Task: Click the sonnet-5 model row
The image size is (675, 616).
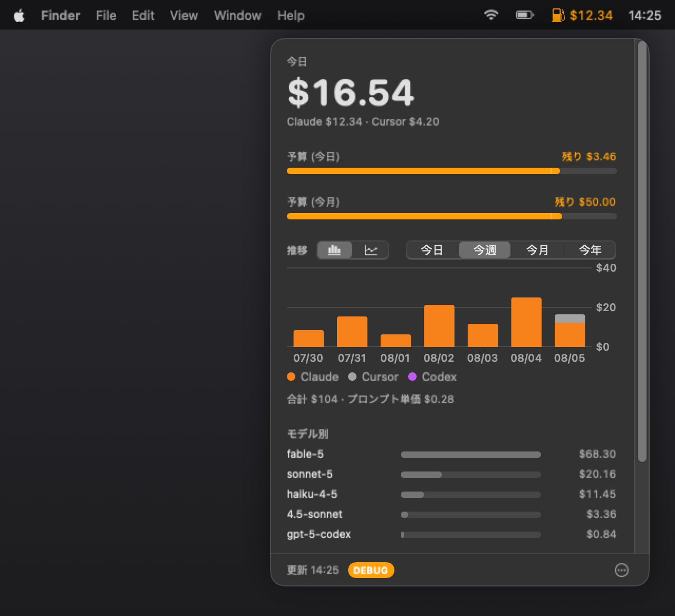Action: coord(451,474)
